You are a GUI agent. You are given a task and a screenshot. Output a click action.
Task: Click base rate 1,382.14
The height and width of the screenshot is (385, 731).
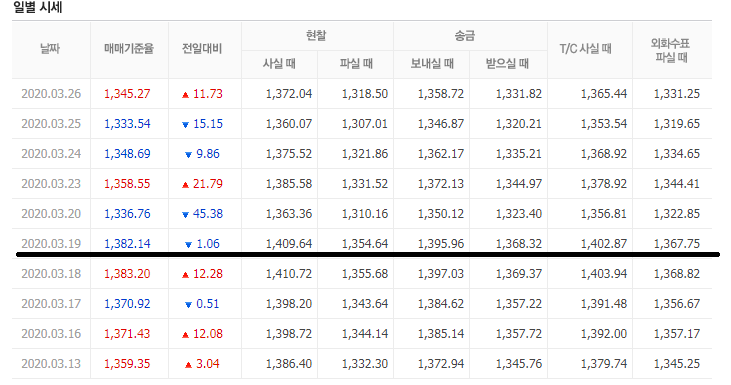click(127, 244)
